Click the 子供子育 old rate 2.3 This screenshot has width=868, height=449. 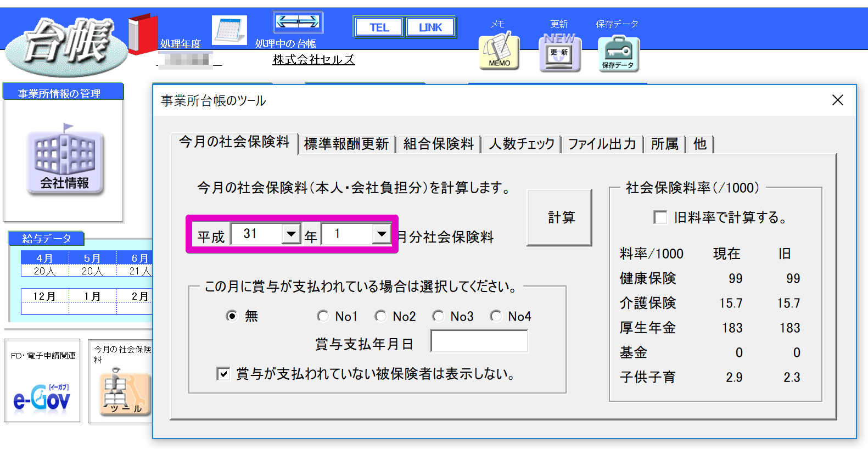click(792, 378)
